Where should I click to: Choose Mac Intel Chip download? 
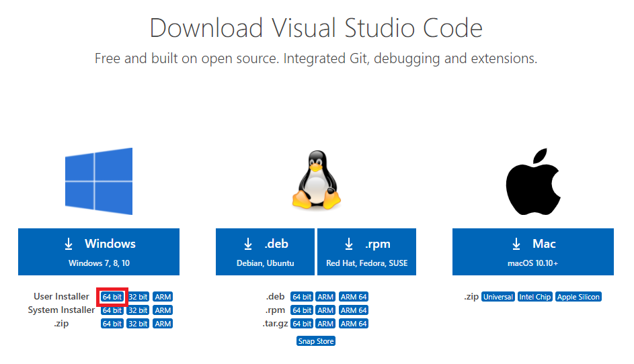(x=535, y=297)
